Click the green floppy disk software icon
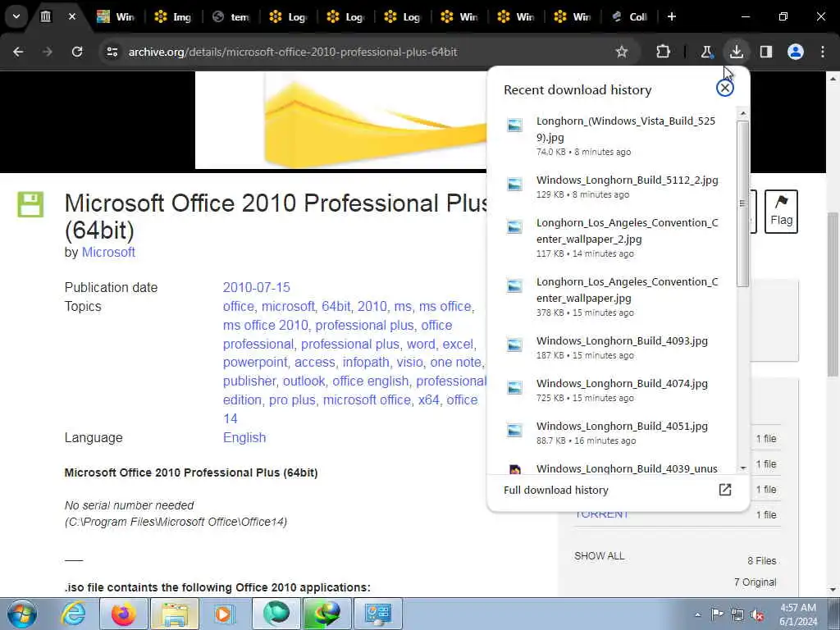The height and width of the screenshot is (630, 840). point(30,204)
